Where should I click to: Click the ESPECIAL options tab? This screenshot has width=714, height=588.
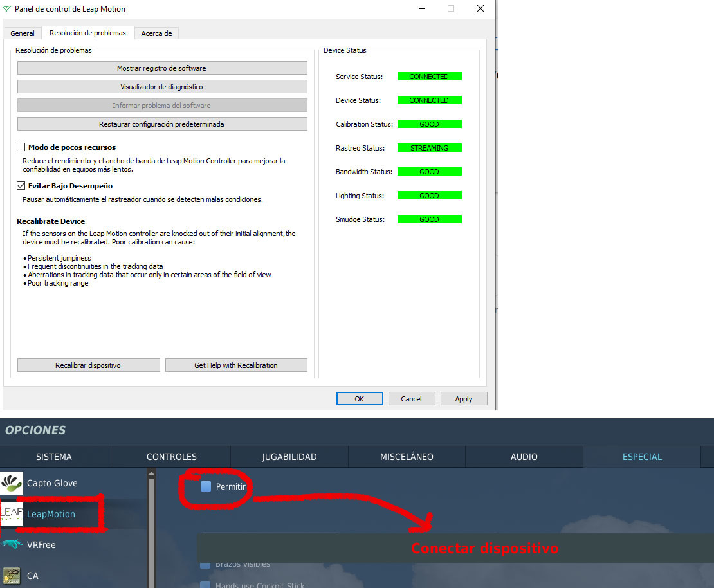tap(642, 457)
